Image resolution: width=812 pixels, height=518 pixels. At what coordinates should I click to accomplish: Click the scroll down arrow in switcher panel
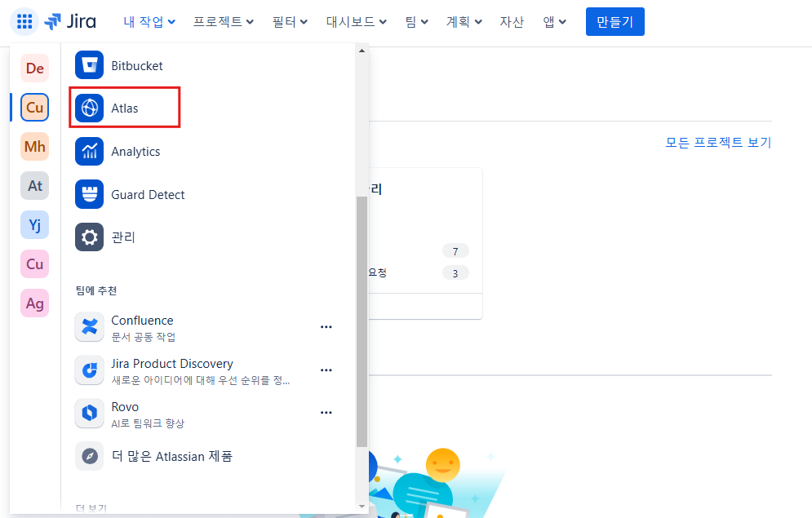point(362,506)
